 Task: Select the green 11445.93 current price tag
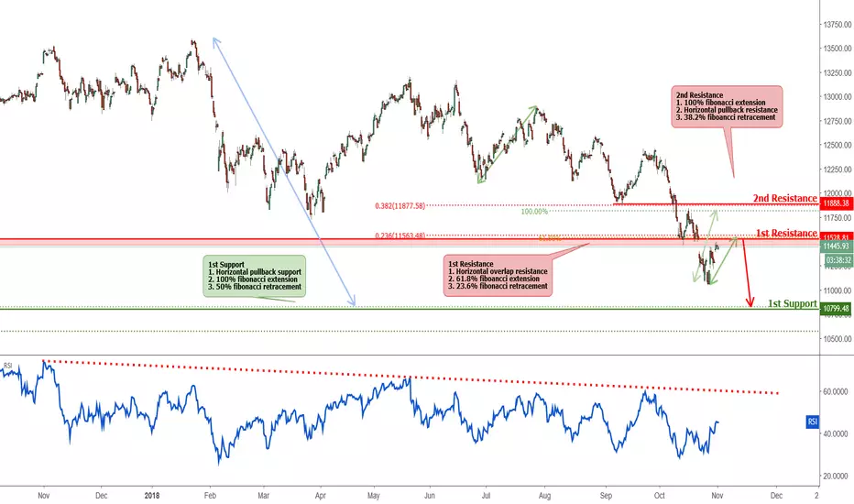click(x=836, y=247)
